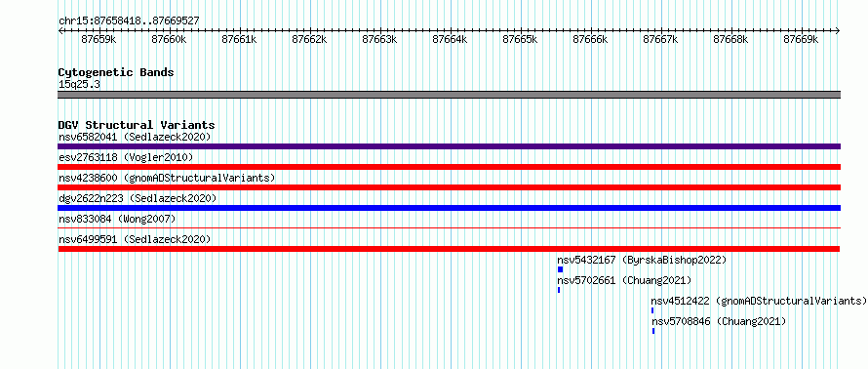
Task: Select the small blue nsv5432167 marker
Action: click(560, 269)
